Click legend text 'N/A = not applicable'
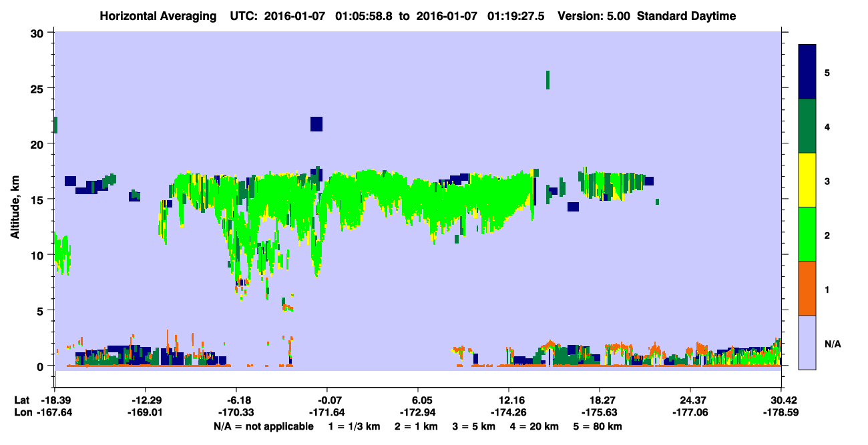 [x=263, y=426]
